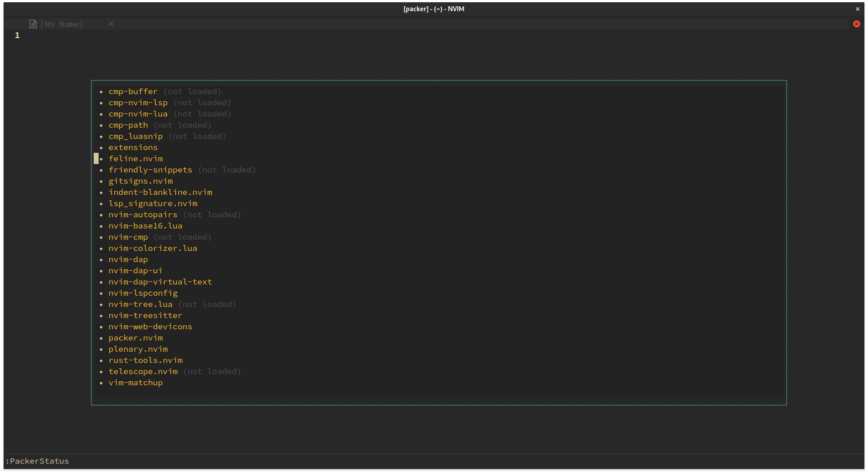Screen dimensions: 868x474
Task: Select the nvim-web-devicons plugin entry
Action: click(x=150, y=327)
